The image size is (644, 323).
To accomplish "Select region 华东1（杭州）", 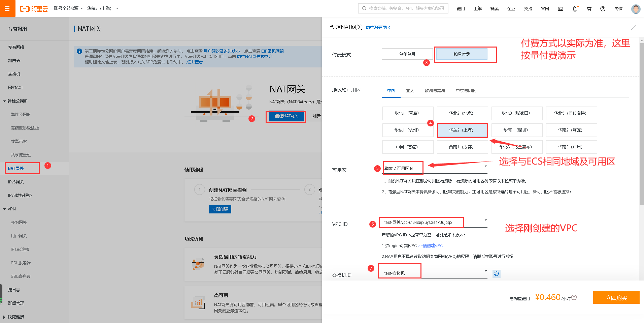I will tap(408, 130).
